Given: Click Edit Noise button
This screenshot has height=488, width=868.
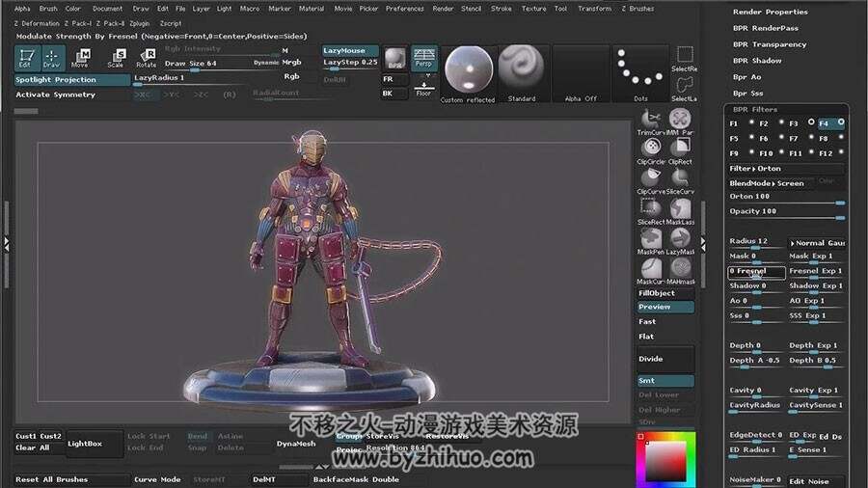Looking at the screenshot, I should click(x=817, y=481).
